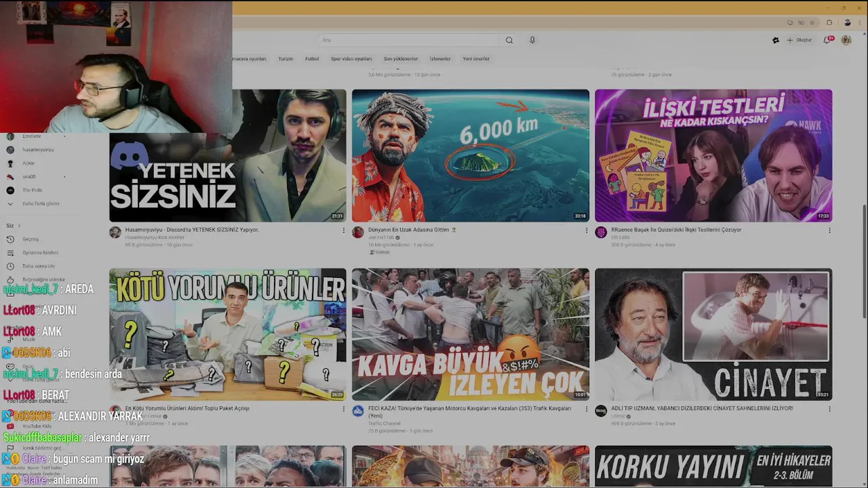Image resolution: width=868 pixels, height=488 pixels.
Task: Open the Ackie subscription channel
Action: (28, 163)
